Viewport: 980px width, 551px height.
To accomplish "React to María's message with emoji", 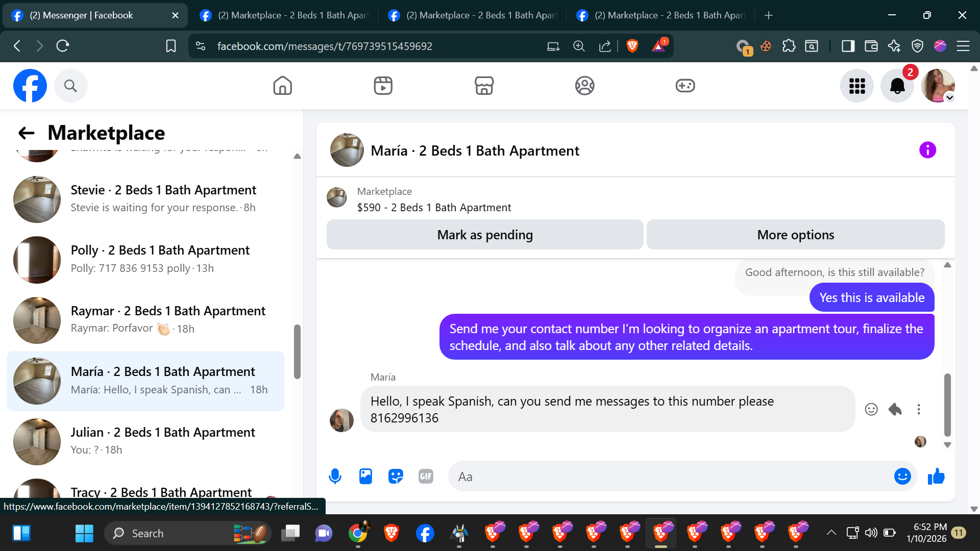I will pos(871,409).
